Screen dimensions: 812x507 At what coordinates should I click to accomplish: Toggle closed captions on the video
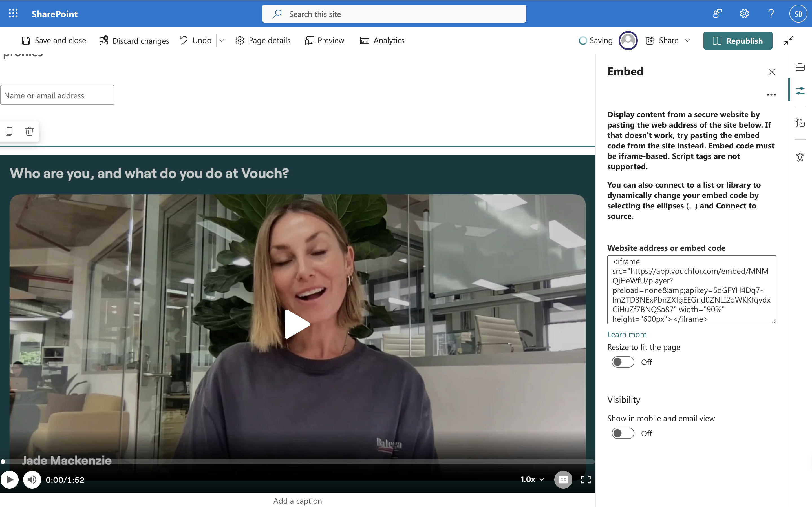pos(563,479)
